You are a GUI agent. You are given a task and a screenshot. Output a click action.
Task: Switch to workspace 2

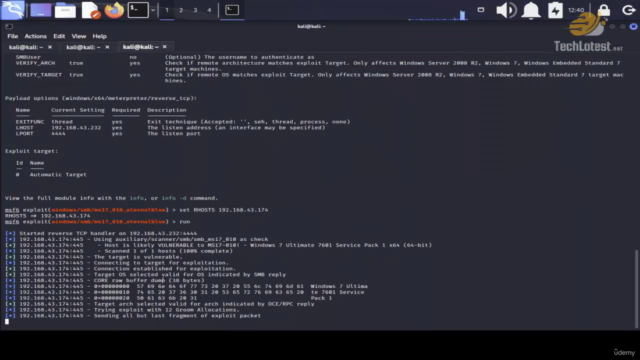point(181,10)
